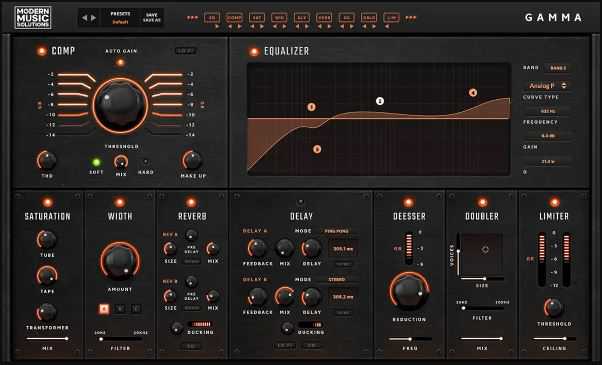This screenshot has height=365, width=602.
Task: Select the DBLR slot in signal chain
Action: coord(369,18)
